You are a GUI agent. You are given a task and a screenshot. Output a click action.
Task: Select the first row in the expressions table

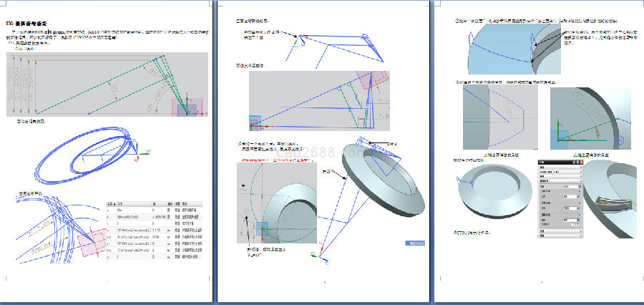(154, 210)
